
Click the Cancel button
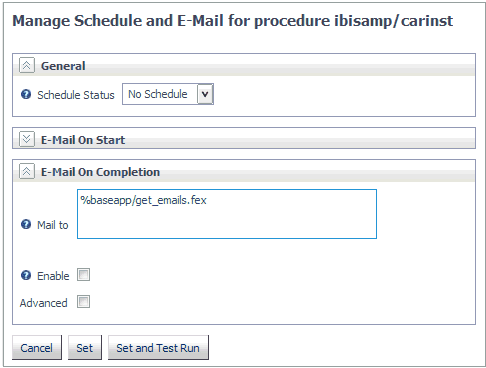click(x=37, y=348)
